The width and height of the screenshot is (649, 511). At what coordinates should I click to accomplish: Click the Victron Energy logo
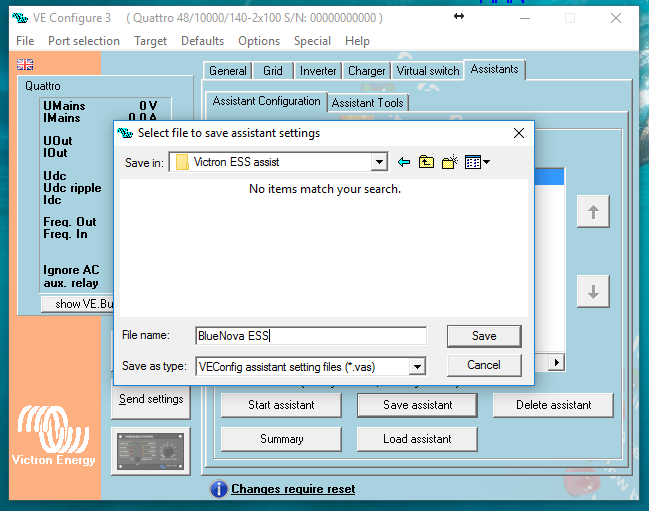[53, 436]
